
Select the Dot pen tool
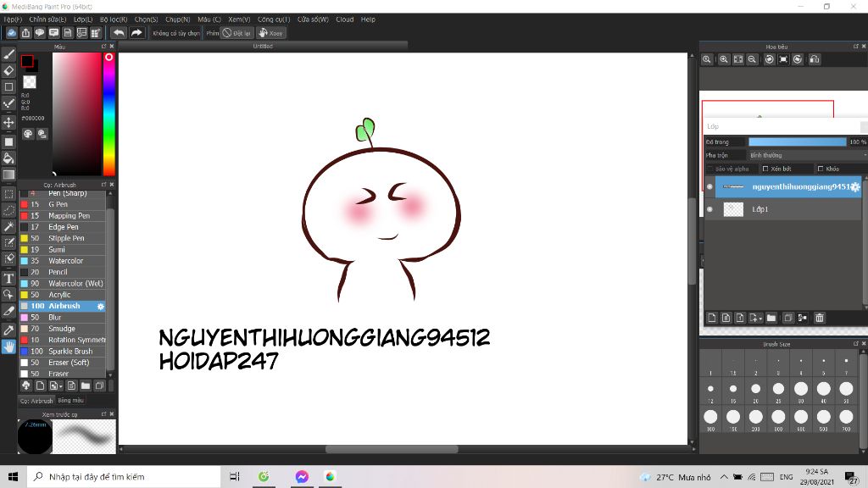coord(8,103)
